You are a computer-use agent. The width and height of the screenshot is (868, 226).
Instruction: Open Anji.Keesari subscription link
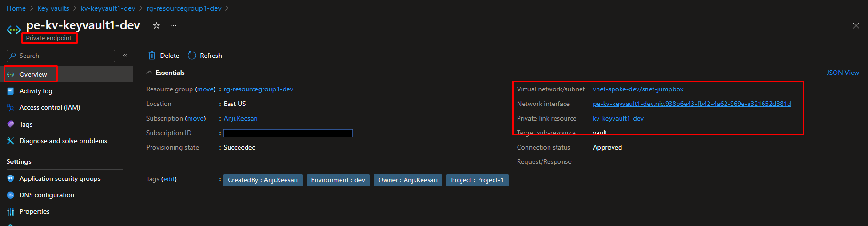coord(240,118)
